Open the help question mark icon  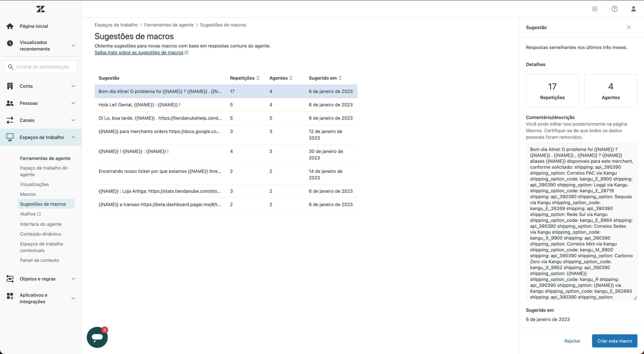click(614, 9)
